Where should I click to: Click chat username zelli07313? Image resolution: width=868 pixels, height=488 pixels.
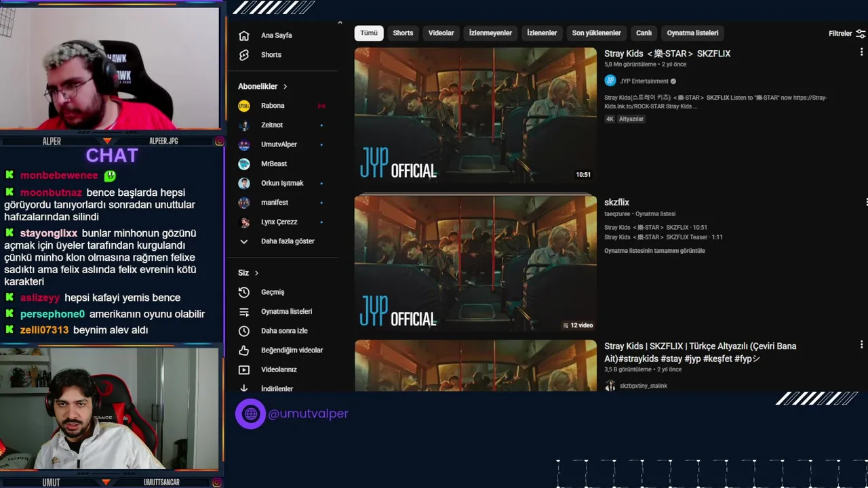pyautogui.click(x=44, y=330)
